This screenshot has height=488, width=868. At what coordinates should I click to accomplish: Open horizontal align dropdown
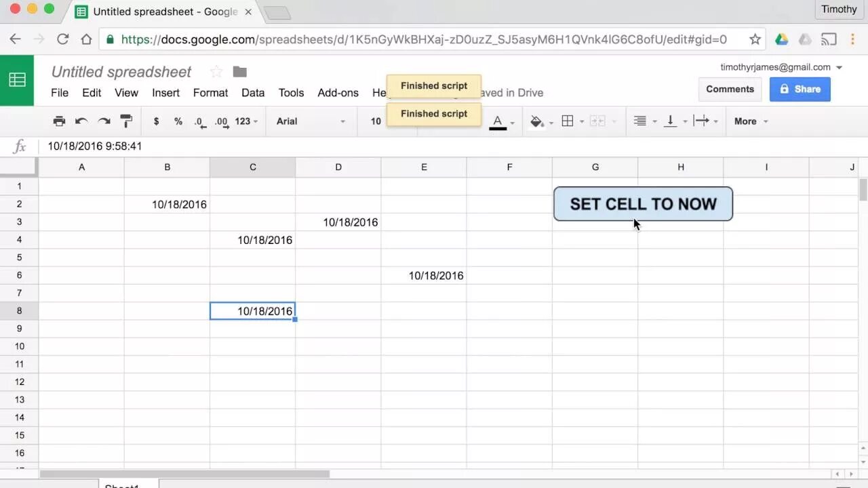point(645,121)
